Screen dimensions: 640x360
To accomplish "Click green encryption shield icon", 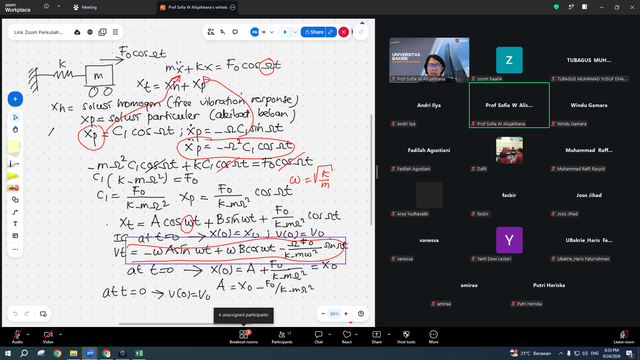I will click(556, 7).
